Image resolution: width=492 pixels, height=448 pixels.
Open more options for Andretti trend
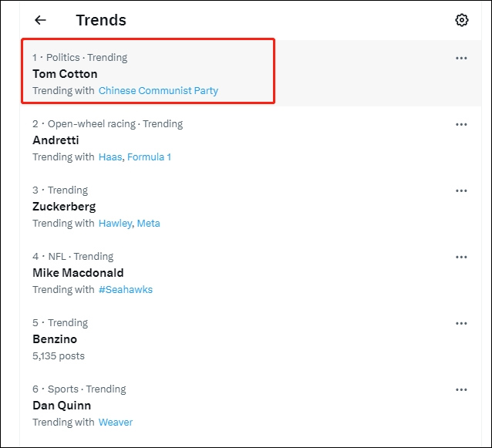[461, 125]
